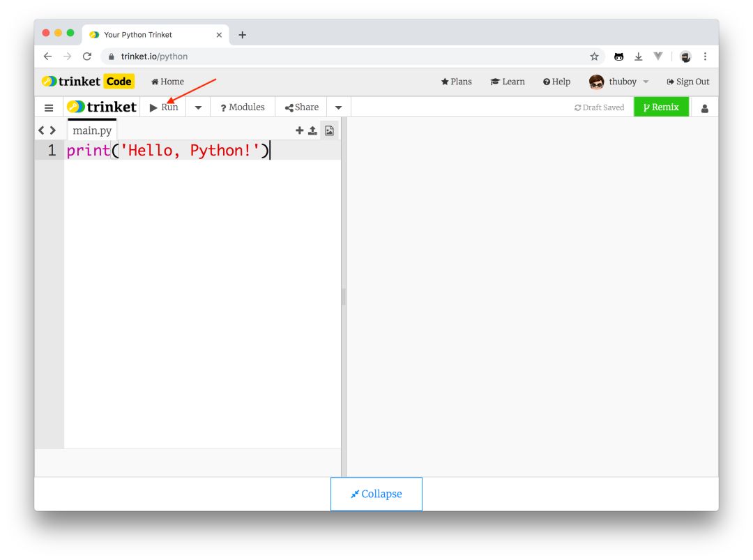Click the Draft Saved status indicator

(x=600, y=107)
